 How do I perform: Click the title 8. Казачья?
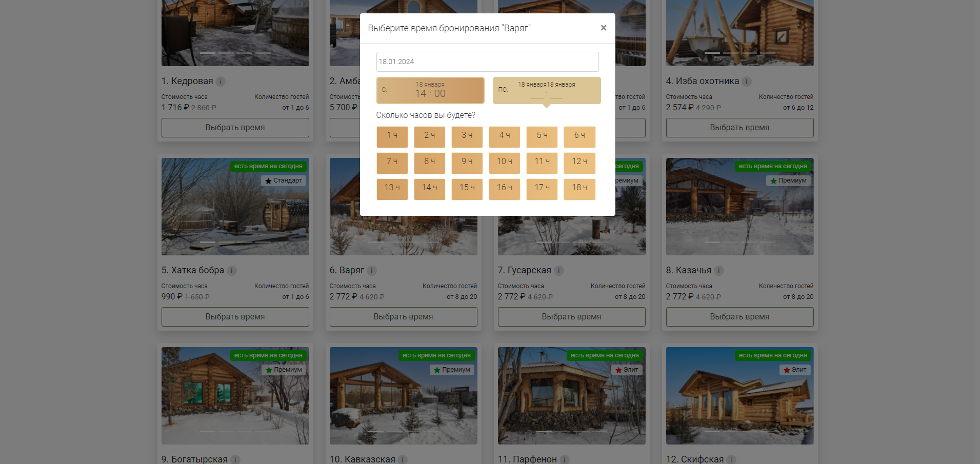(689, 270)
